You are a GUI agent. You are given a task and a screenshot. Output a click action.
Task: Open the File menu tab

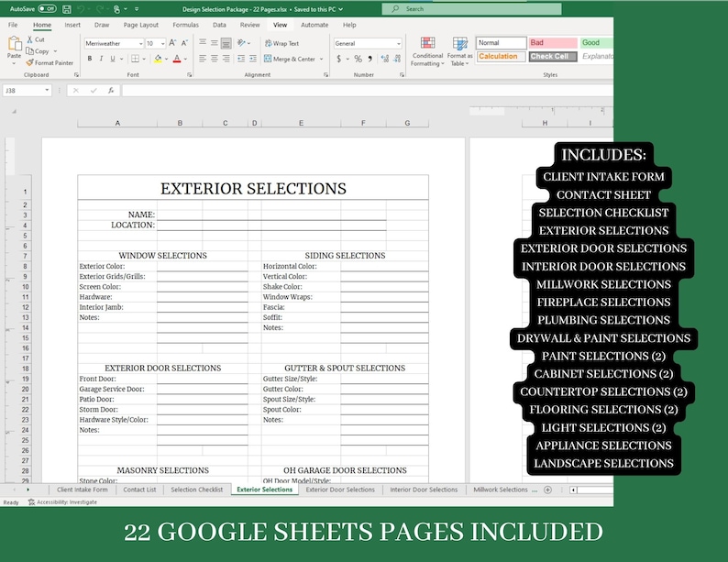coord(13,25)
